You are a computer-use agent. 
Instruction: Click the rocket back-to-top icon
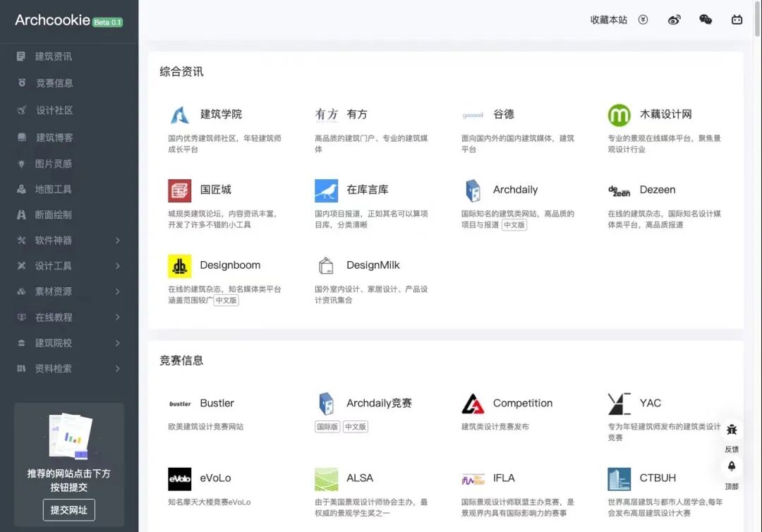coord(732,466)
